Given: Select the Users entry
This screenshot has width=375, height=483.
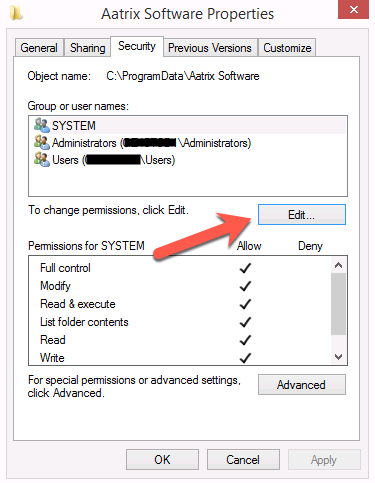Looking at the screenshot, I should point(188,160).
